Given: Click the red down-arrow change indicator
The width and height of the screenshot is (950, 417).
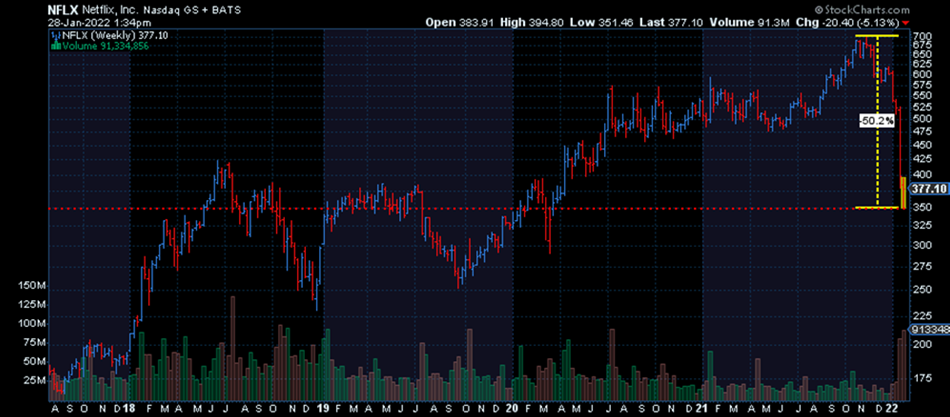Looking at the screenshot, I should (906, 22).
